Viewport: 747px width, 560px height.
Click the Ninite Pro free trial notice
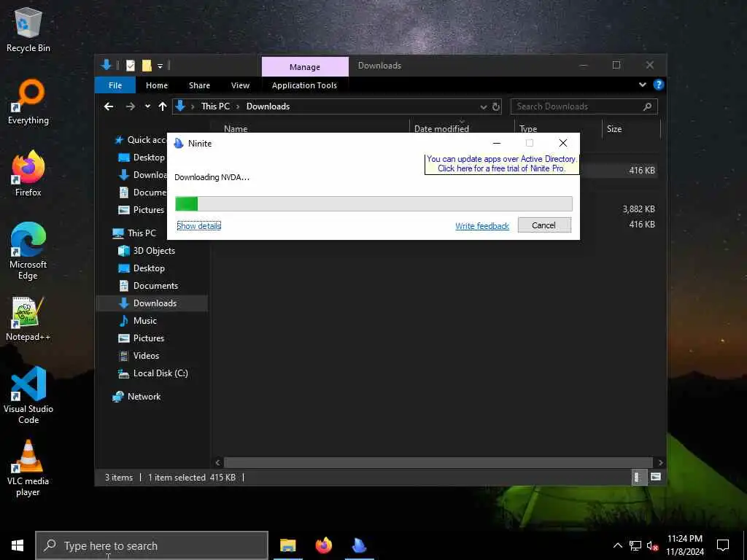(501, 163)
